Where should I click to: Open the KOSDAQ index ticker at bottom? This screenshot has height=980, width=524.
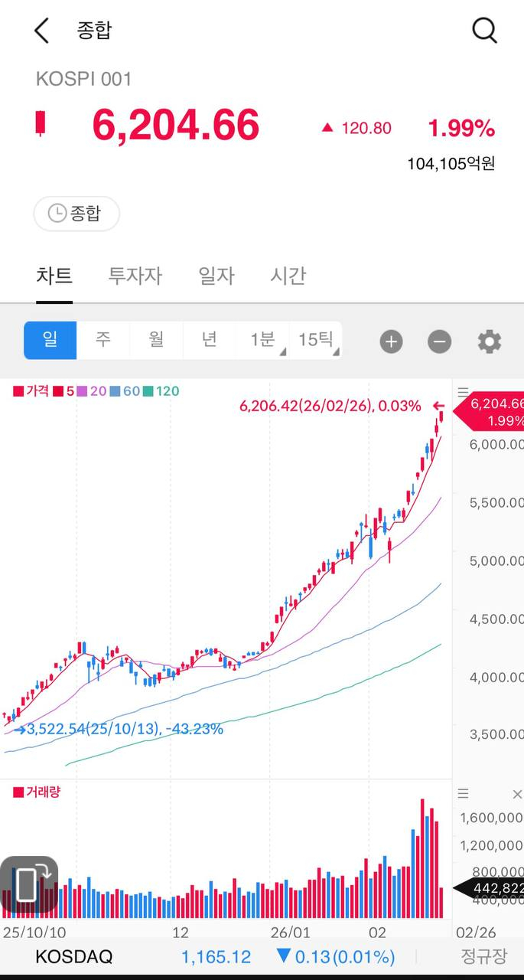tap(74, 956)
